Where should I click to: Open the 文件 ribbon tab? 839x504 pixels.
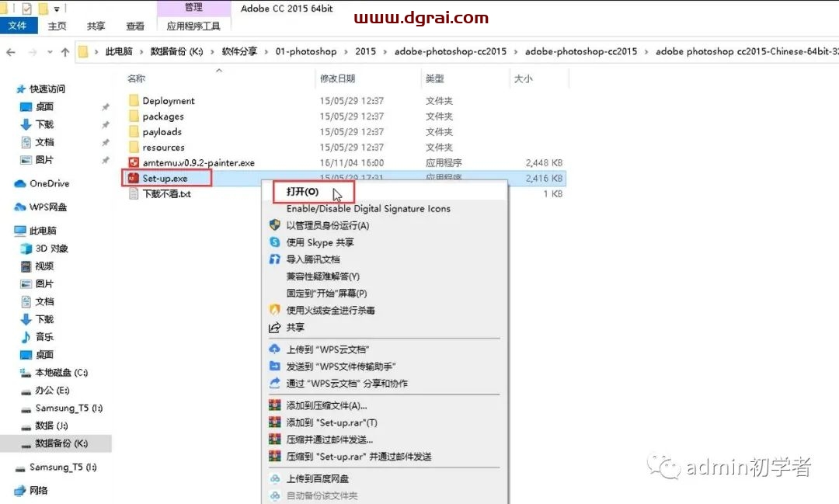pyautogui.click(x=18, y=26)
